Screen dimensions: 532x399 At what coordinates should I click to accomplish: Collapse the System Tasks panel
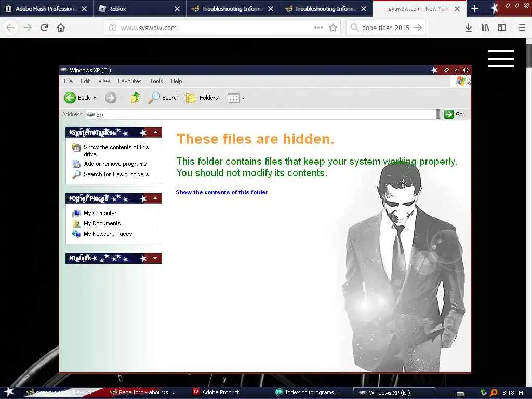click(155, 132)
